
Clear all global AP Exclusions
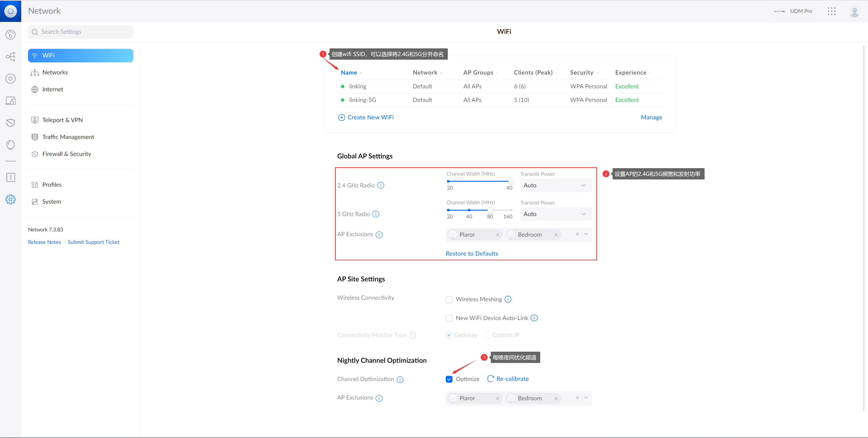577,234
